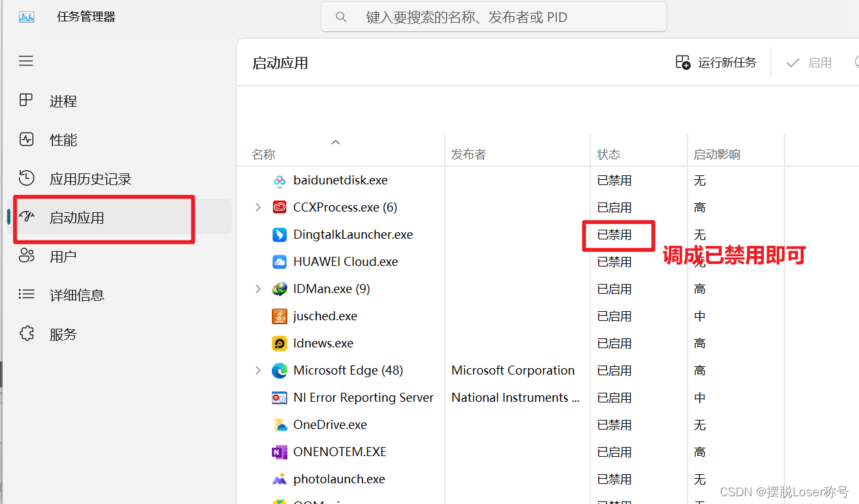Click 启动应用 page heading text
The width and height of the screenshot is (859, 504).
[280, 63]
